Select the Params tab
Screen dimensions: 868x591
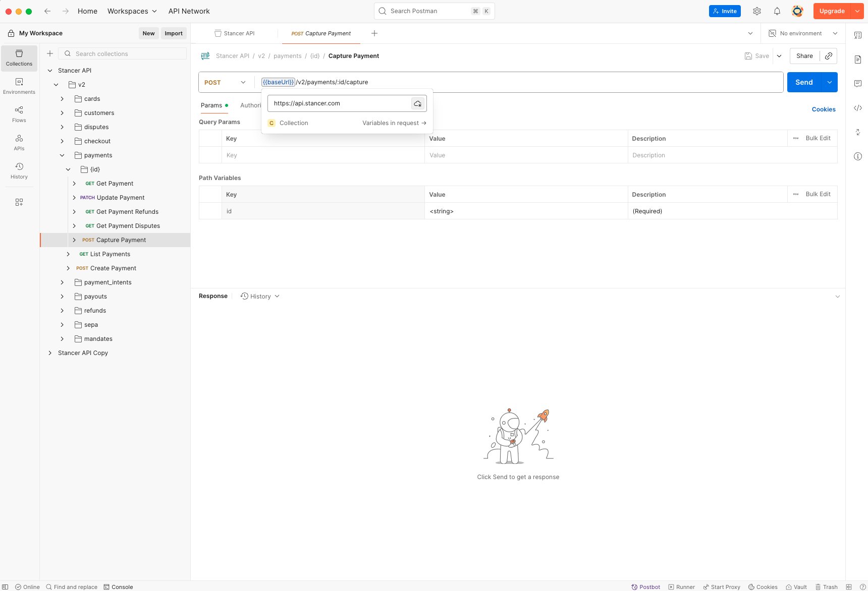tap(211, 105)
